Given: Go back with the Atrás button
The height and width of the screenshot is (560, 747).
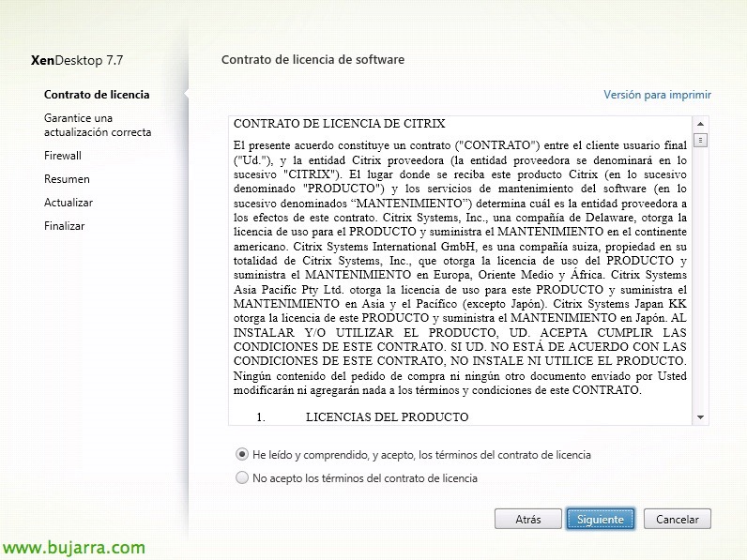Looking at the screenshot, I should [527, 519].
